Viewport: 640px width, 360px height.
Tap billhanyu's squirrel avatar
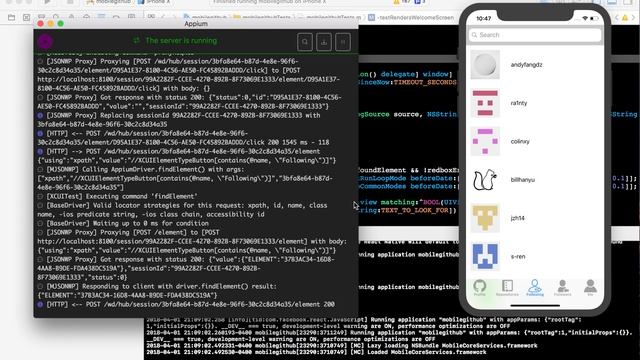pos(485,180)
